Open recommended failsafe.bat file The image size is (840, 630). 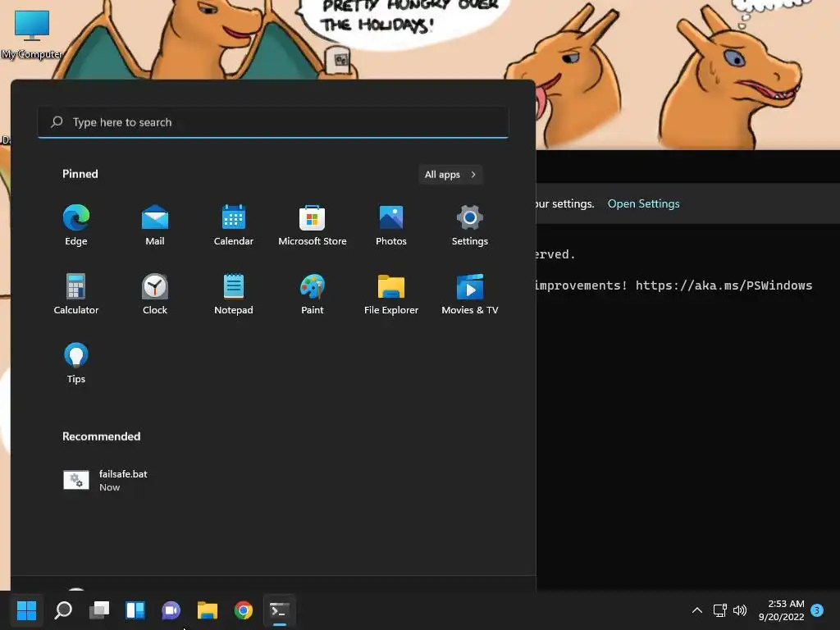tap(105, 480)
